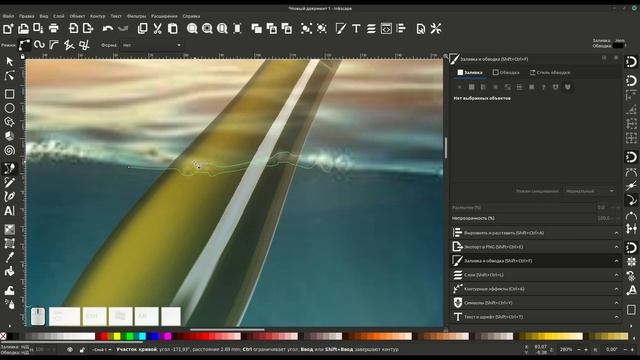Viewport: 640px width, 360px height.
Task: Open the XML editor icon
Action: pos(386,29)
